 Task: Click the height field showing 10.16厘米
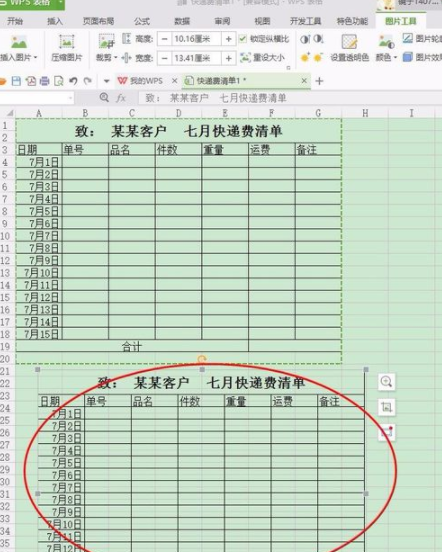[x=196, y=39]
